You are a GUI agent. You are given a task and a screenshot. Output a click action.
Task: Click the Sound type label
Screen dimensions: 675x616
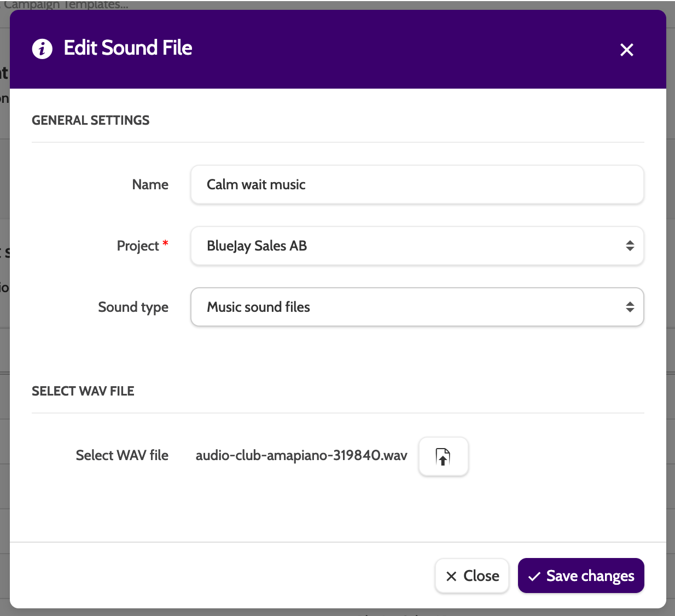(133, 307)
